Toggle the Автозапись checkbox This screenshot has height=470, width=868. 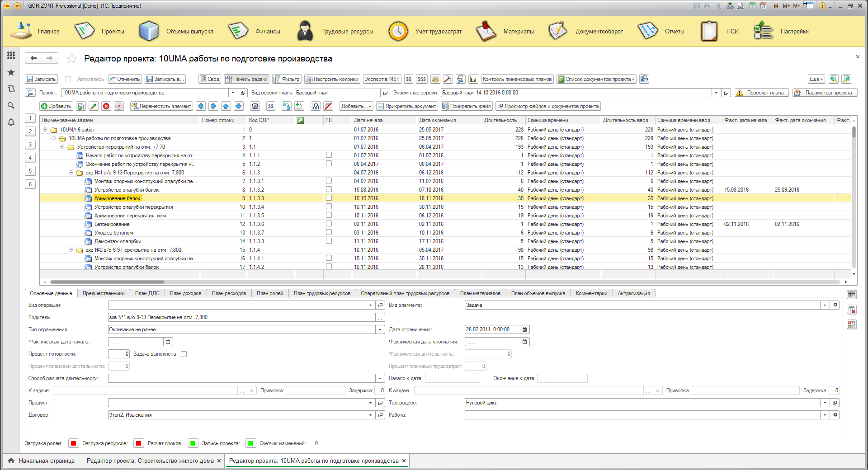pos(68,79)
